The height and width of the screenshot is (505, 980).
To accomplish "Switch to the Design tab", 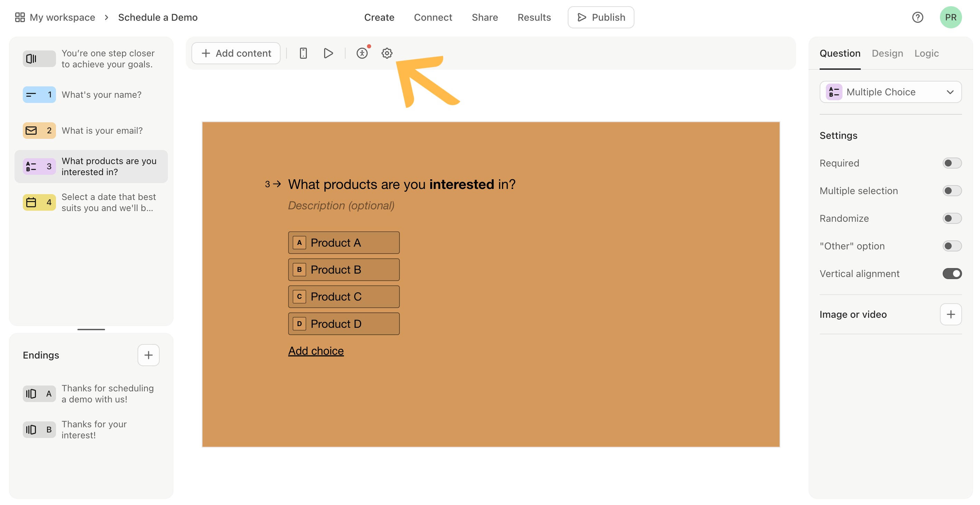I will (x=887, y=53).
